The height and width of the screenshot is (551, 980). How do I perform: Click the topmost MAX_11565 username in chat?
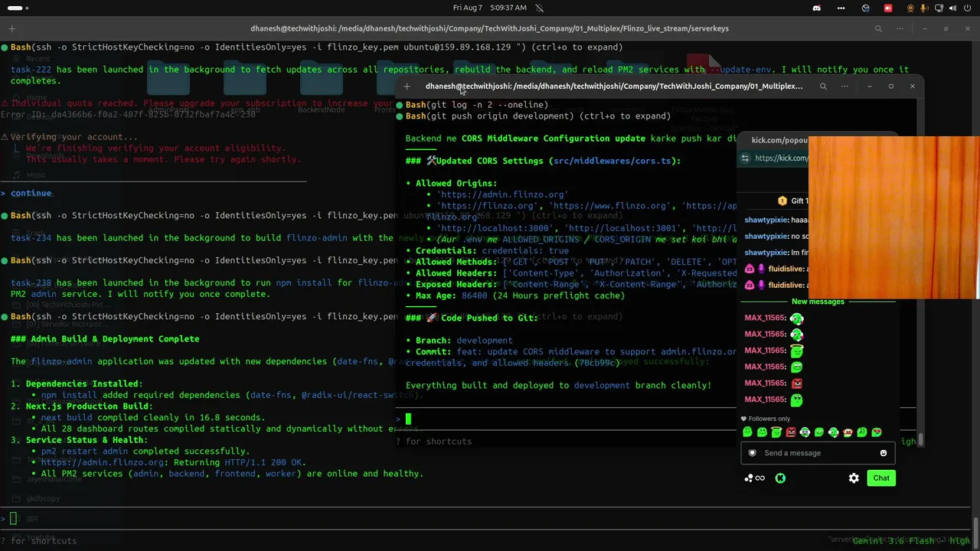pyautogui.click(x=765, y=318)
